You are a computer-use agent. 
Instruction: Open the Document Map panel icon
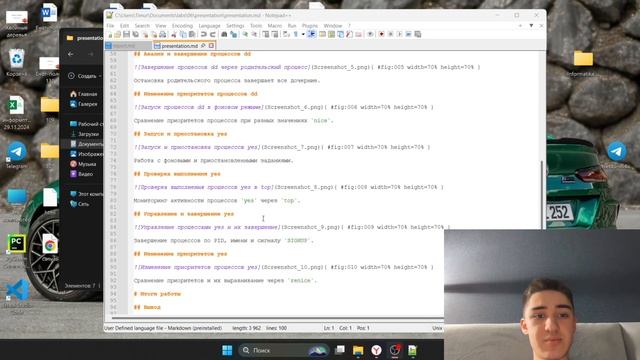(x=331, y=34)
